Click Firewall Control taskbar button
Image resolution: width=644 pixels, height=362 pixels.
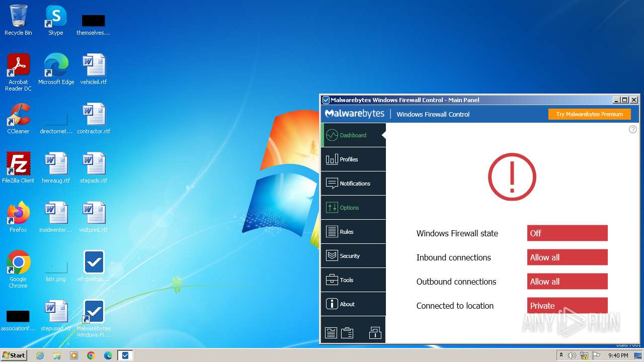coord(125,355)
